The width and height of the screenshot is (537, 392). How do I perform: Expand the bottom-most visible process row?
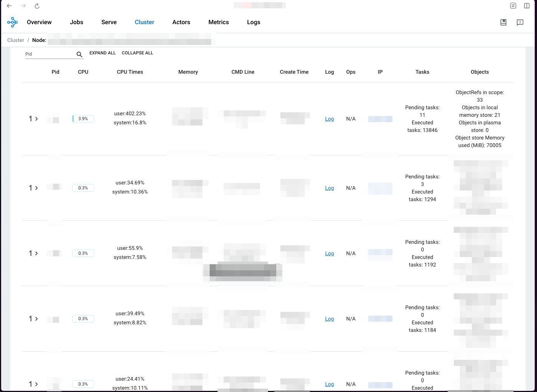coord(37,384)
